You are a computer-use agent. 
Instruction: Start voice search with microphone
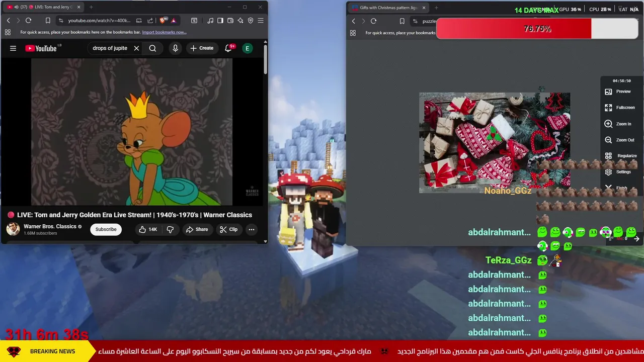(175, 48)
